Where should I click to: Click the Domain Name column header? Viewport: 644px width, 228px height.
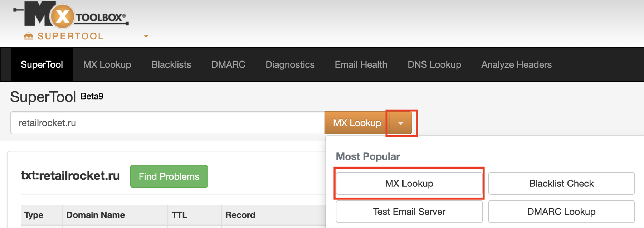click(115, 215)
